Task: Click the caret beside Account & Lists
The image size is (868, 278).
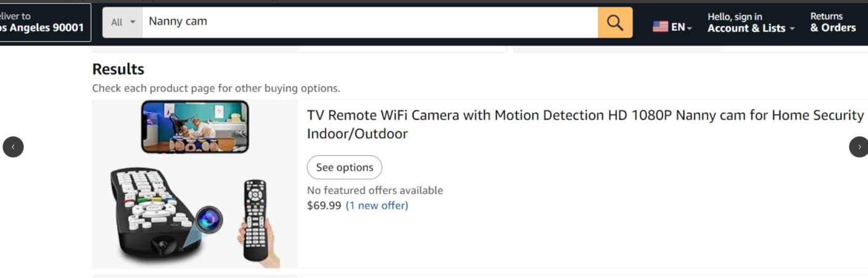Action: tap(792, 29)
